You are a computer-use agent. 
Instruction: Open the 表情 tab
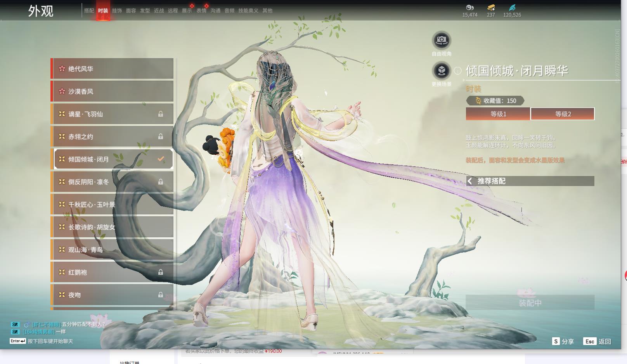pos(201,10)
